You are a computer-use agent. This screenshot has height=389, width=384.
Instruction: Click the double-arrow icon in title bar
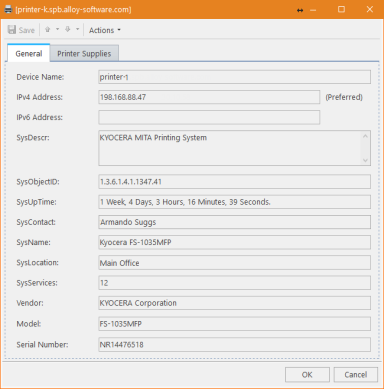click(x=300, y=10)
